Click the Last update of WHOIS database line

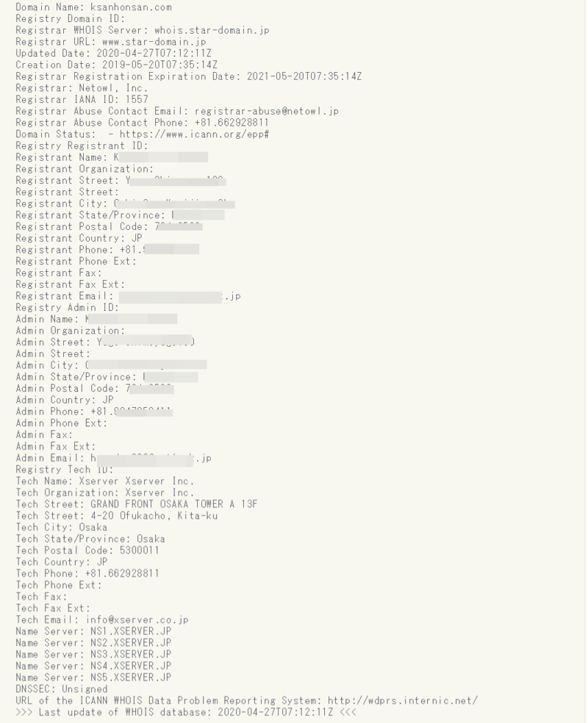(185, 713)
